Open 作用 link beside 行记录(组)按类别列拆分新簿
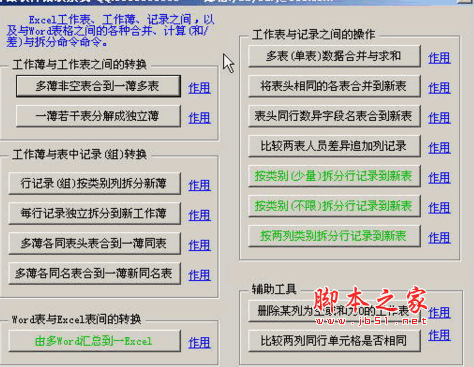The height and width of the screenshot is (367, 474). (x=199, y=185)
